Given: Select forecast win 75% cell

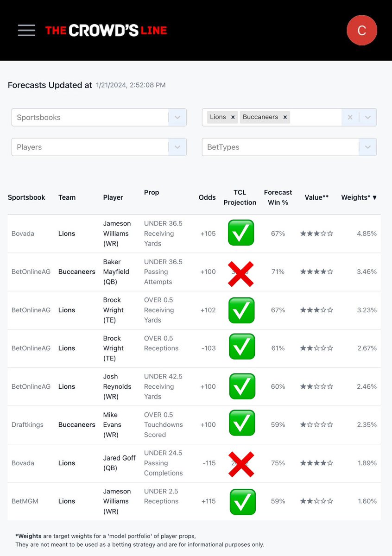Looking at the screenshot, I should [x=278, y=463].
